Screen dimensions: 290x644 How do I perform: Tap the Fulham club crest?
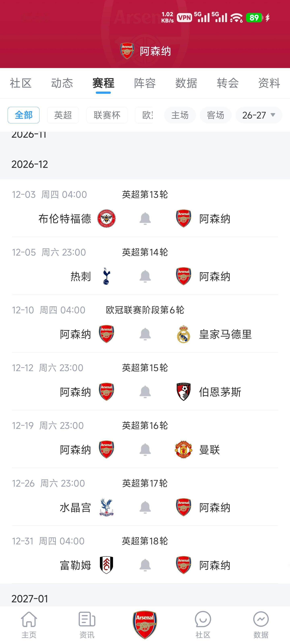coord(106,565)
